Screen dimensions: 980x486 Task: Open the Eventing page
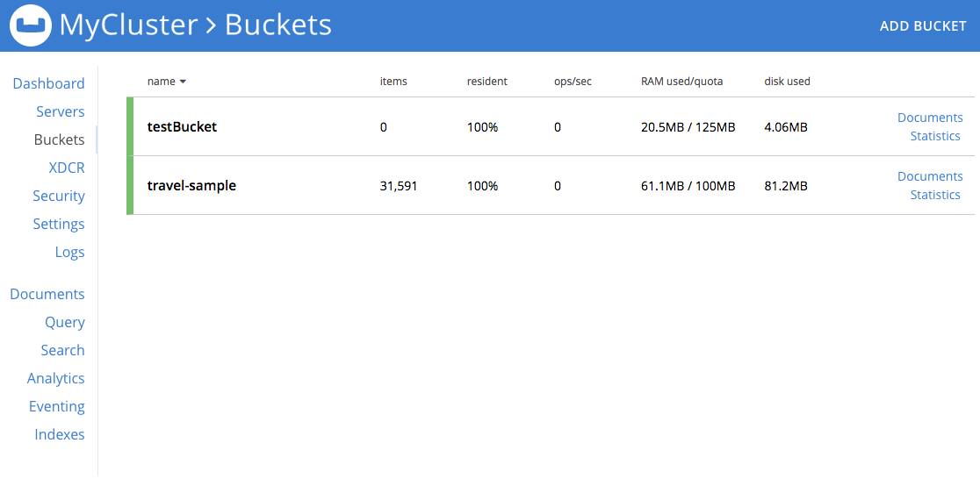pos(56,406)
